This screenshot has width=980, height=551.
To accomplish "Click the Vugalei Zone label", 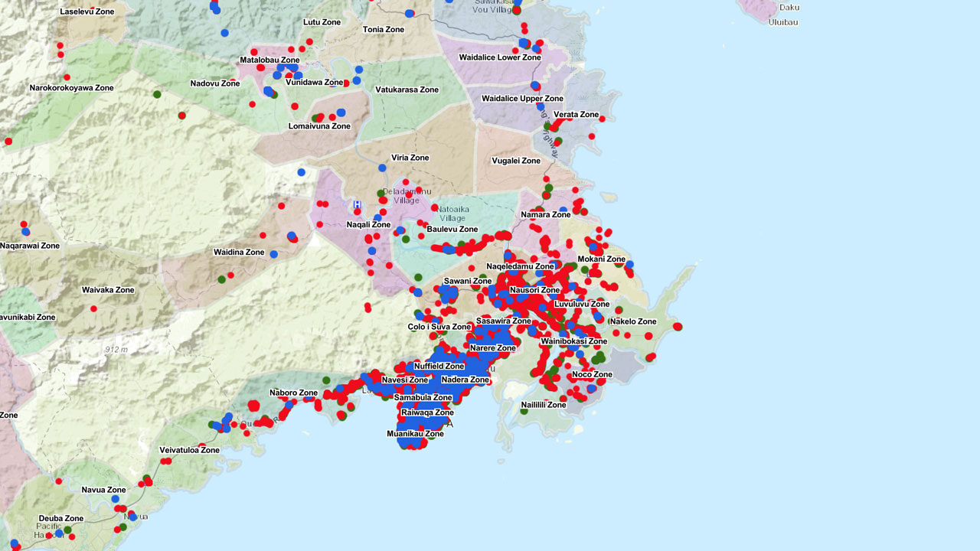I will coord(516,161).
